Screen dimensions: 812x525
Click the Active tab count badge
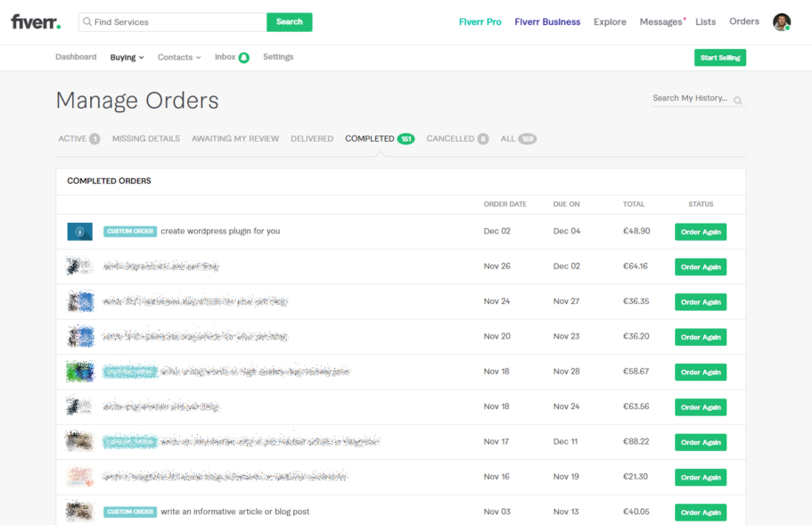click(x=94, y=139)
